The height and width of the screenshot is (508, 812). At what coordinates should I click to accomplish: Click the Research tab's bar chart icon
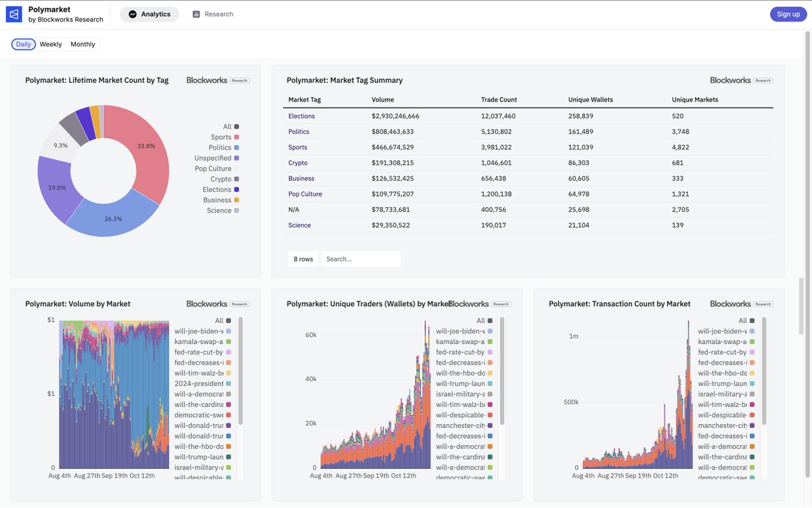[x=196, y=14]
